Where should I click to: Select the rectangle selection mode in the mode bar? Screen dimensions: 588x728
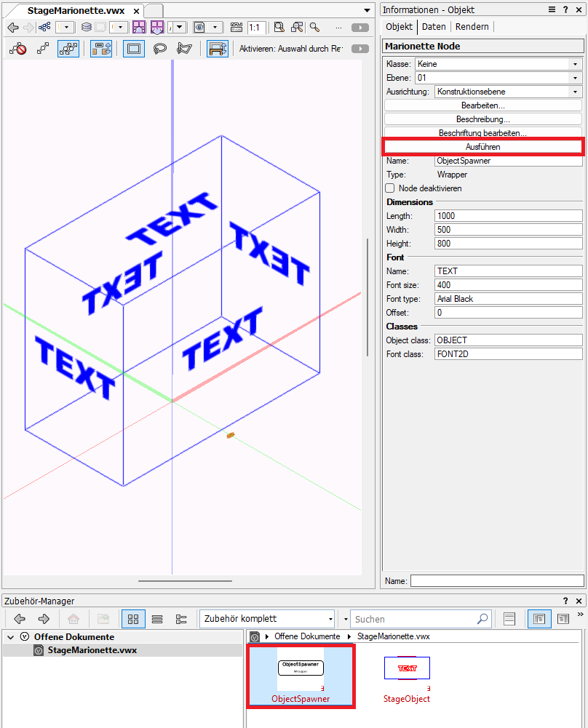point(134,48)
